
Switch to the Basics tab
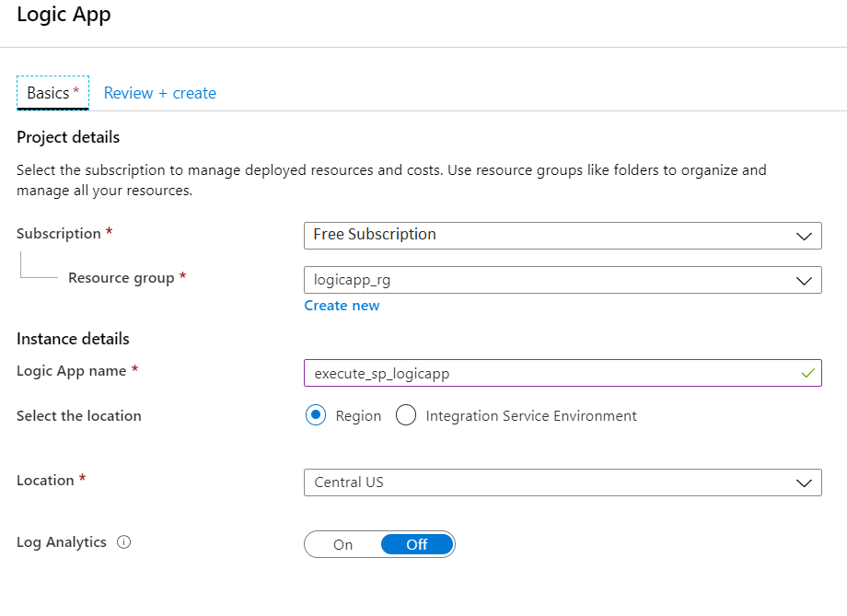[53, 93]
